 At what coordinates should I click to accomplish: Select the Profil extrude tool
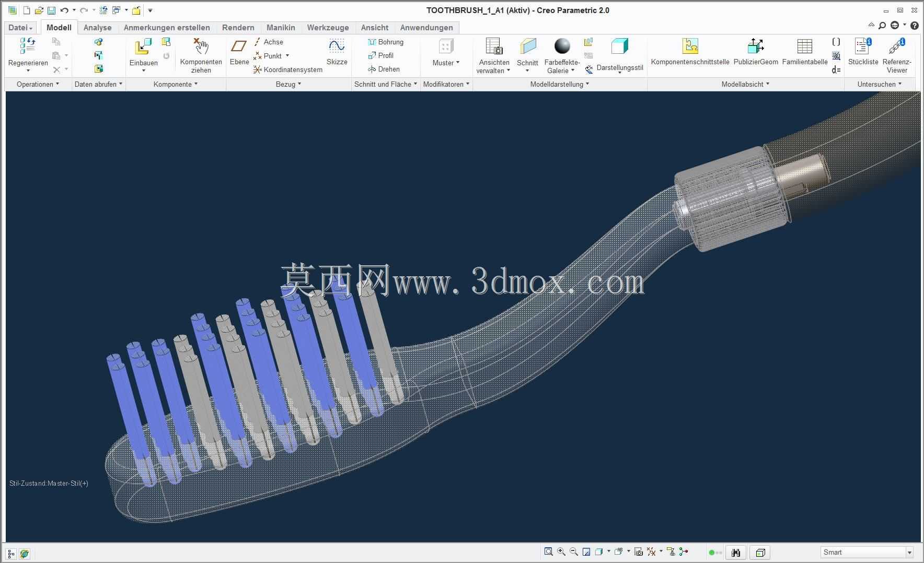pos(380,55)
